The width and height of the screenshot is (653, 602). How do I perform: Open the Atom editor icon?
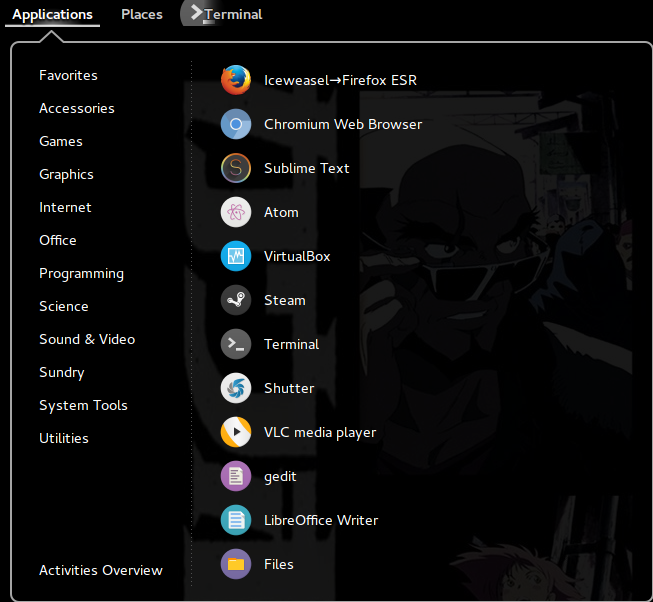pos(236,212)
